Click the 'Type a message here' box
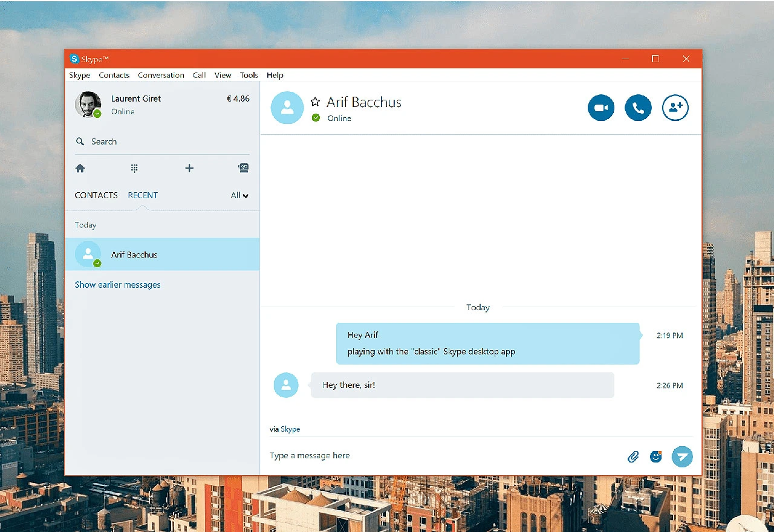 [x=444, y=456]
